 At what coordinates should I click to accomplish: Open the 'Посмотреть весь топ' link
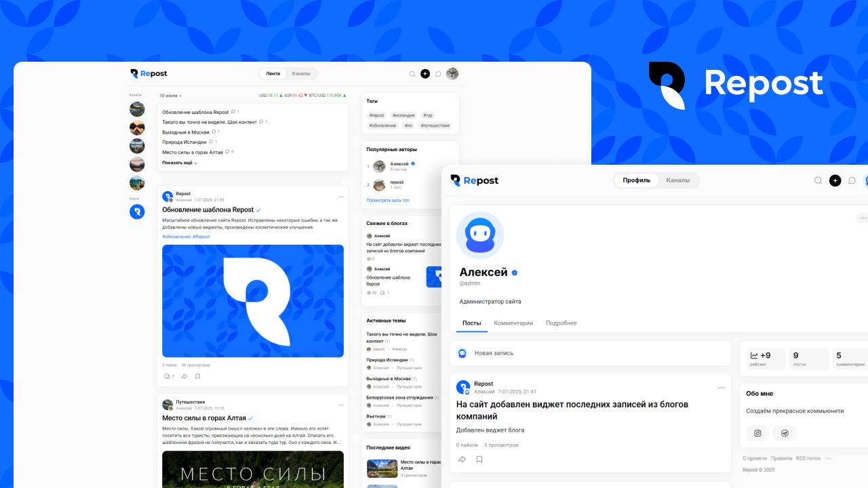388,201
